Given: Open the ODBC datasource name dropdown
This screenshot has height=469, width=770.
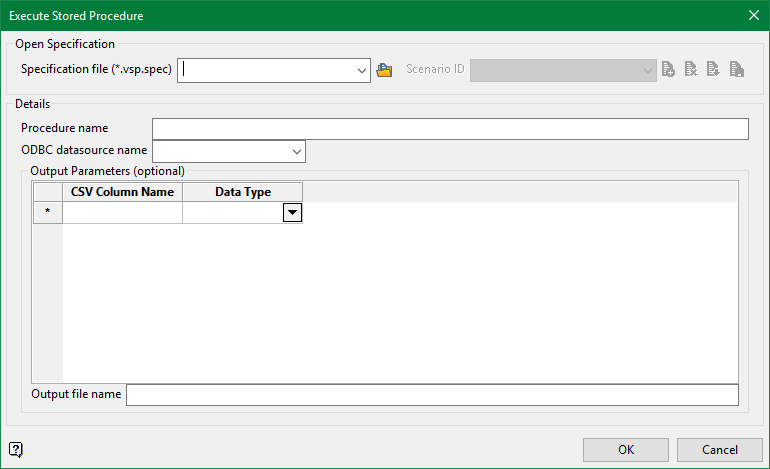Looking at the screenshot, I should [x=297, y=152].
